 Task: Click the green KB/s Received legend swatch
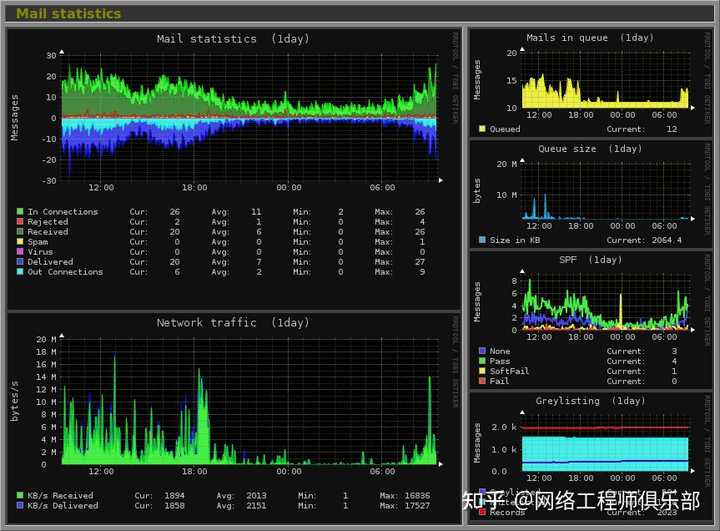(20, 495)
